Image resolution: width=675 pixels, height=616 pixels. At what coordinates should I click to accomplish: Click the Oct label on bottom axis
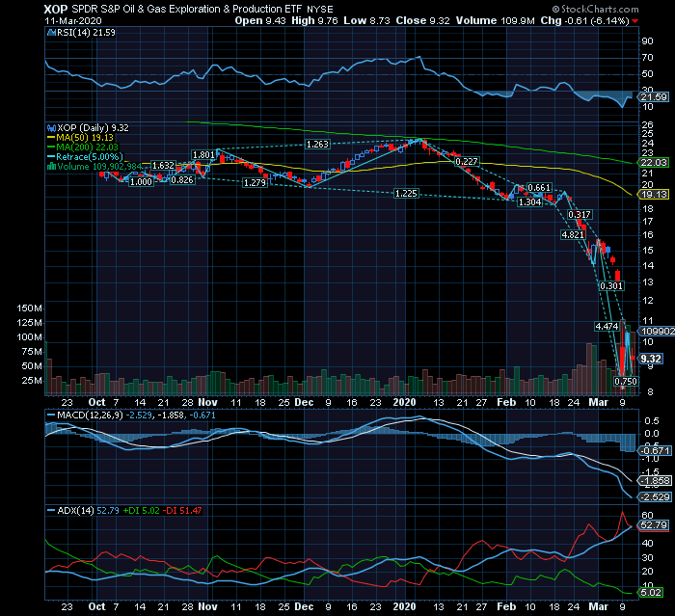pyautogui.click(x=96, y=607)
